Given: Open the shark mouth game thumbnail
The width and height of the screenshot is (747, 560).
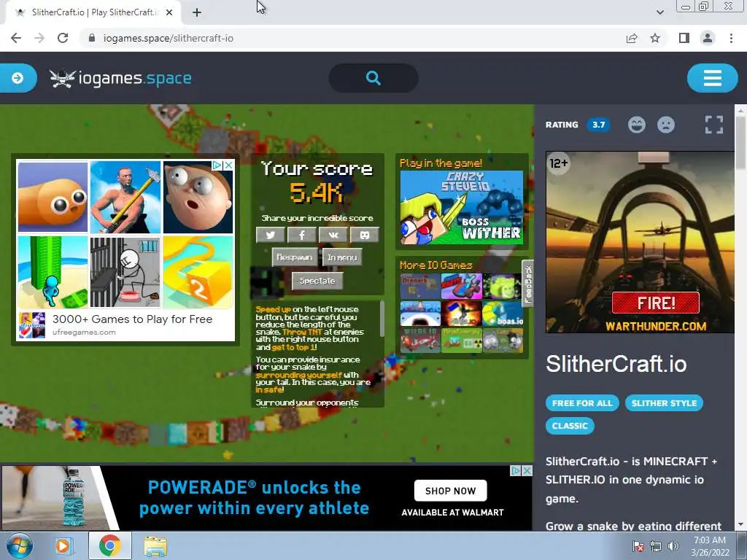Looking at the screenshot, I should coord(420,313).
